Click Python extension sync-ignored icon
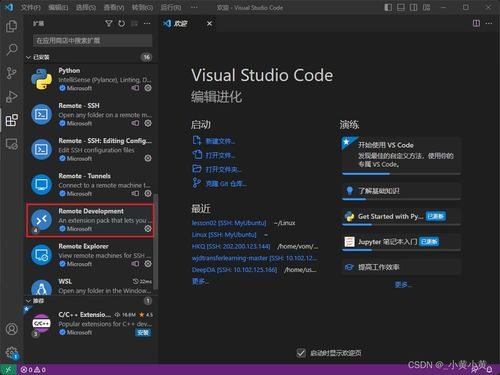Image resolution: width=500 pixels, height=375 pixels. [x=135, y=88]
